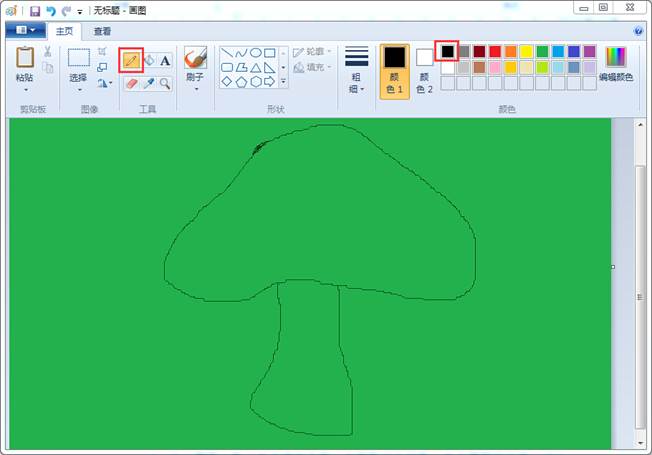The image size is (652, 455).
Task: Select the Text tool (A)
Action: 165,61
